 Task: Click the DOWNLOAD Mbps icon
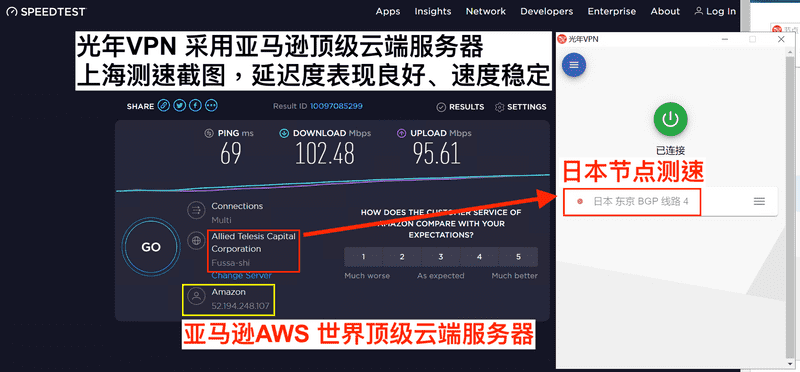[x=284, y=133]
